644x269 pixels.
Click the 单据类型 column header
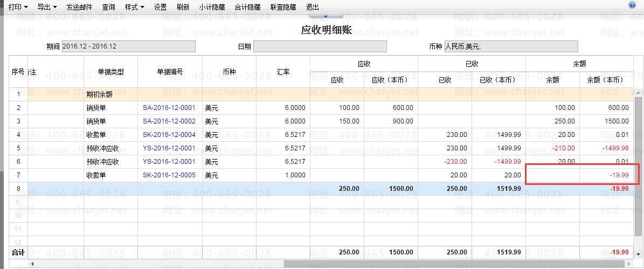[x=111, y=72]
